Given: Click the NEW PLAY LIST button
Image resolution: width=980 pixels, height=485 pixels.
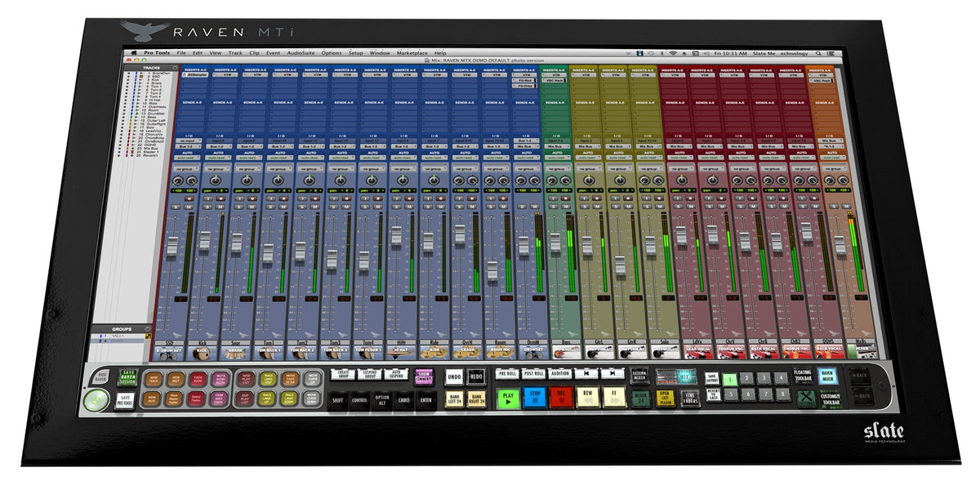Looking at the screenshot, I should point(246,379).
